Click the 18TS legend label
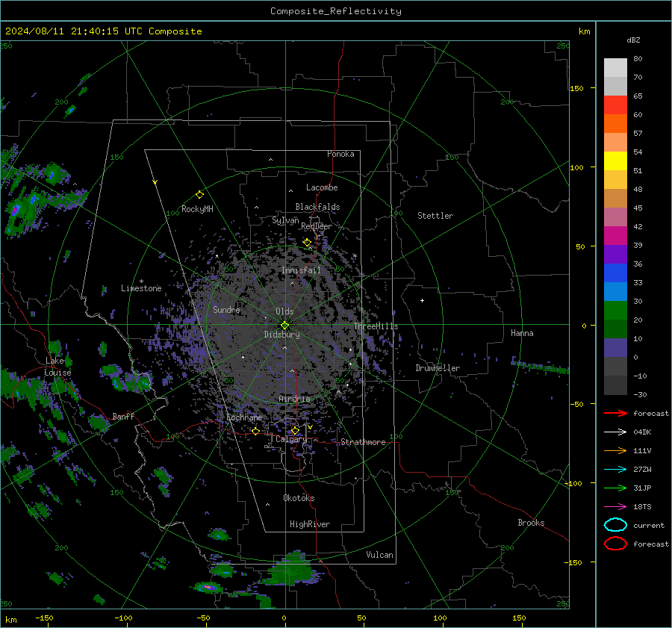The image size is (672, 628). pos(642,507)
